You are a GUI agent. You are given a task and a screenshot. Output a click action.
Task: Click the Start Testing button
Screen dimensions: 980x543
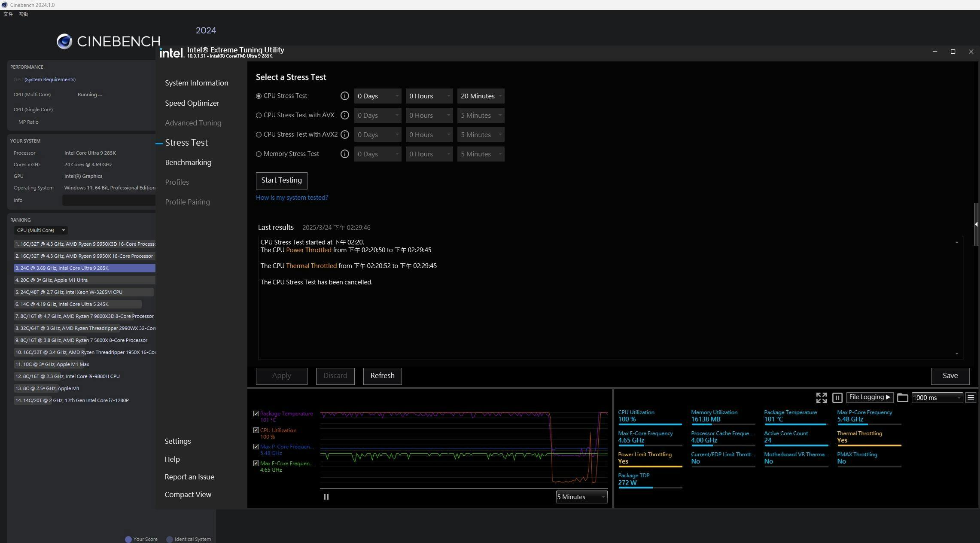[x=281, y=180]
